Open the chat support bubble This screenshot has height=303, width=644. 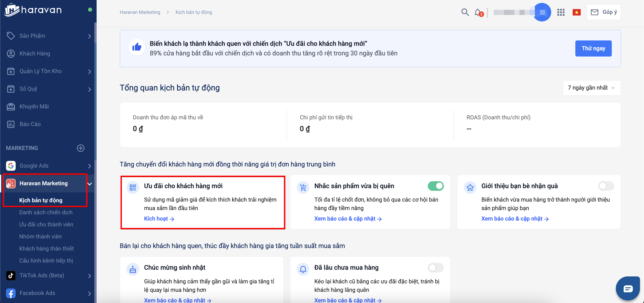click(628, 289)
